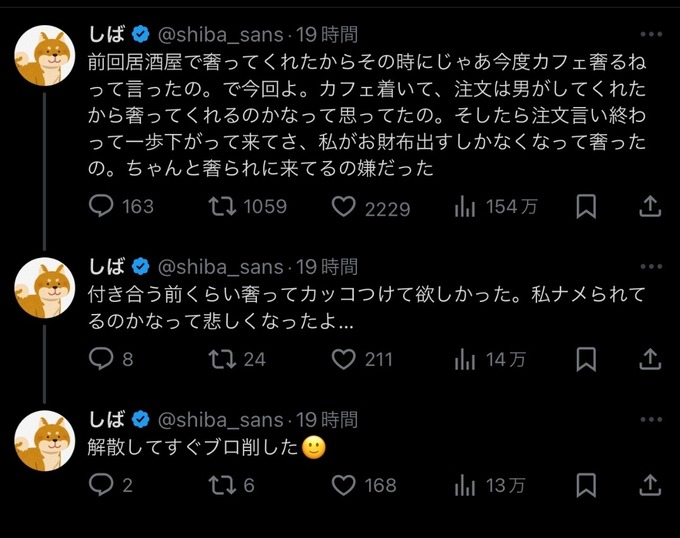
Task: Open more options on first tweet
Action: coord(651,34)
